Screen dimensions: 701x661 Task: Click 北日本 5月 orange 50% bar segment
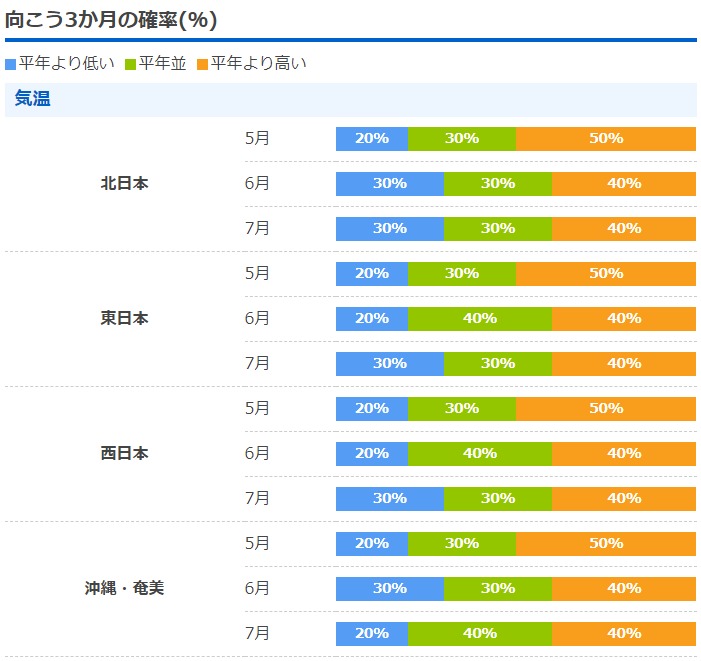[x=606, y=139]
